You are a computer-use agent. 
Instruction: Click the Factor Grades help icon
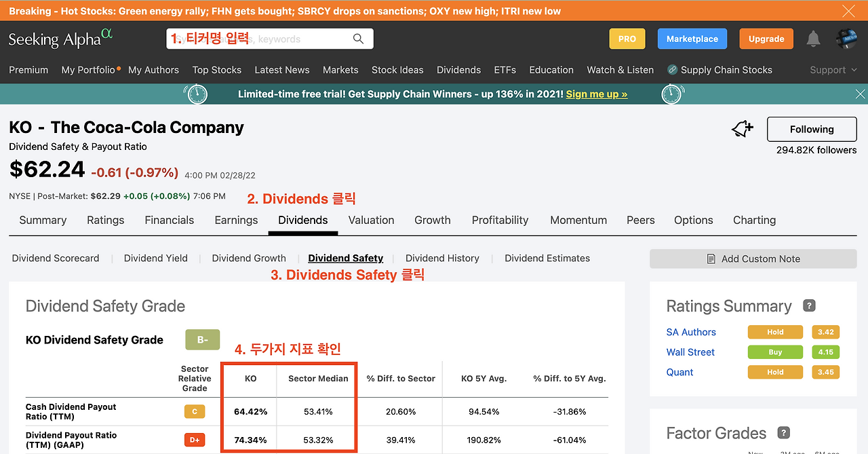[x=783, y=432]
